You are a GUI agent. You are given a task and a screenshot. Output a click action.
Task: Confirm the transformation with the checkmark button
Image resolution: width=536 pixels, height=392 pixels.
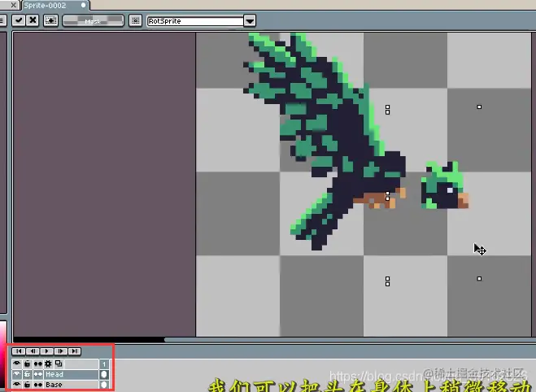pyautogui.click(x=19, y=20)
